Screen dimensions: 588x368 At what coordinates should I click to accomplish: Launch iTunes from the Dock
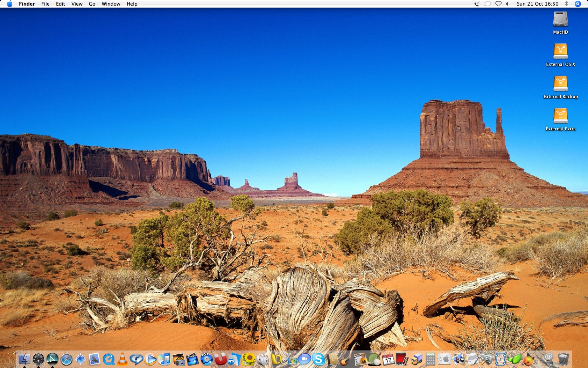pos(164,359)
